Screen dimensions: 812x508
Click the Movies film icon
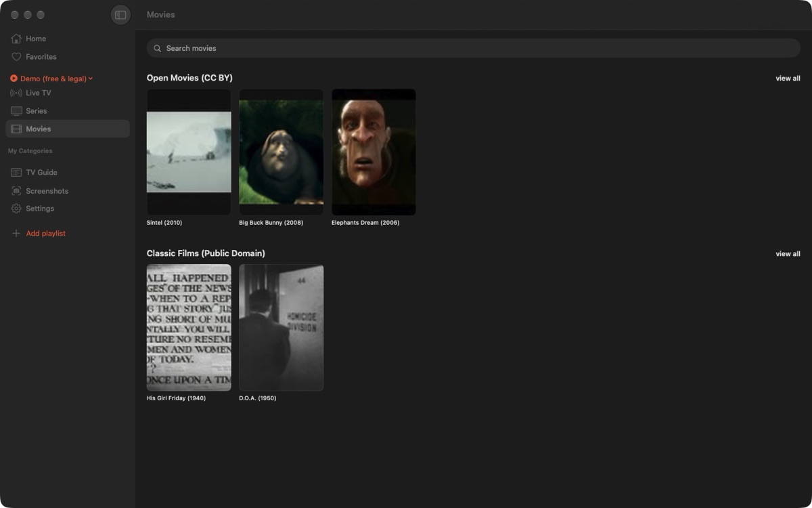pyautogui.click(x=16, y=129)
